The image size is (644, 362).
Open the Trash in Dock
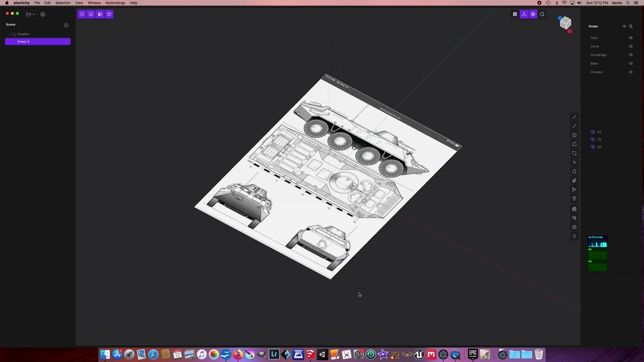point(539,354)
